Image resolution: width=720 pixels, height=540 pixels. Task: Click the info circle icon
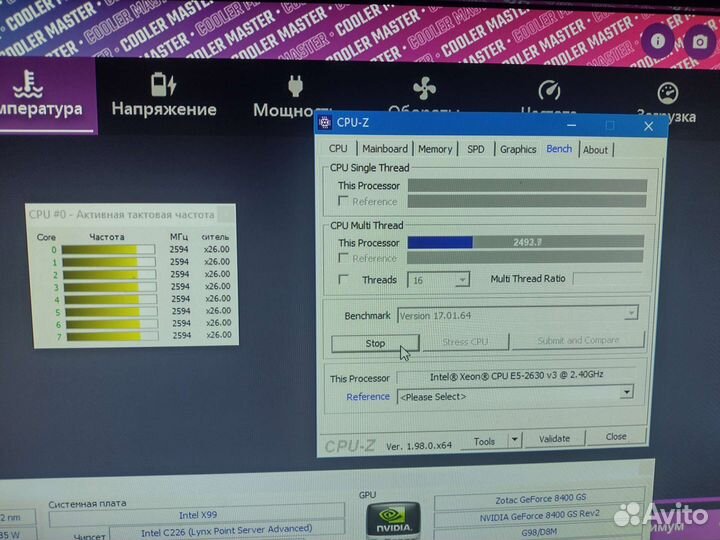click(x=658, y=41)
